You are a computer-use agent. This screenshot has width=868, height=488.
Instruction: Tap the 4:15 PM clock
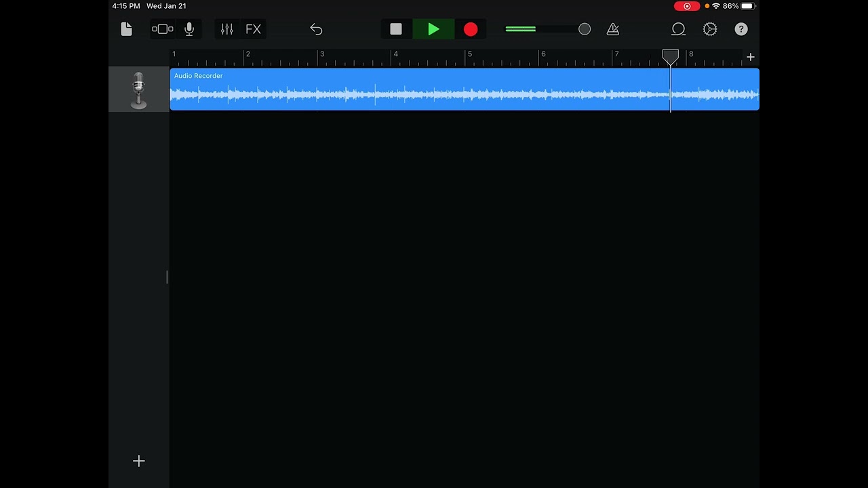126,6
